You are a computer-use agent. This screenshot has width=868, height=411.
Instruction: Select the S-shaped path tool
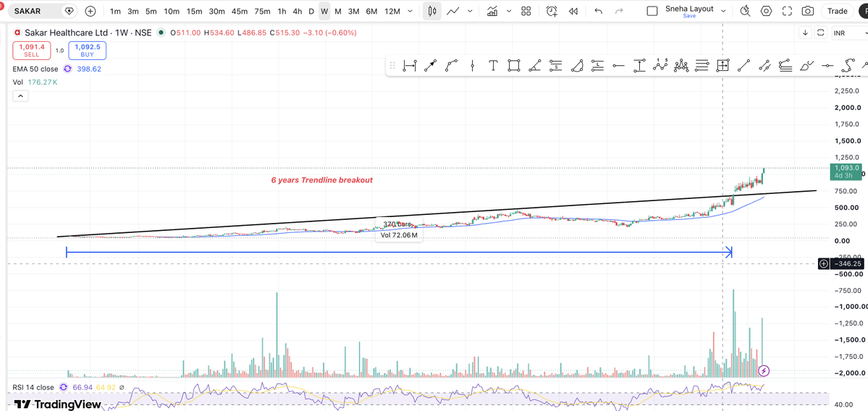click(848, 66)
